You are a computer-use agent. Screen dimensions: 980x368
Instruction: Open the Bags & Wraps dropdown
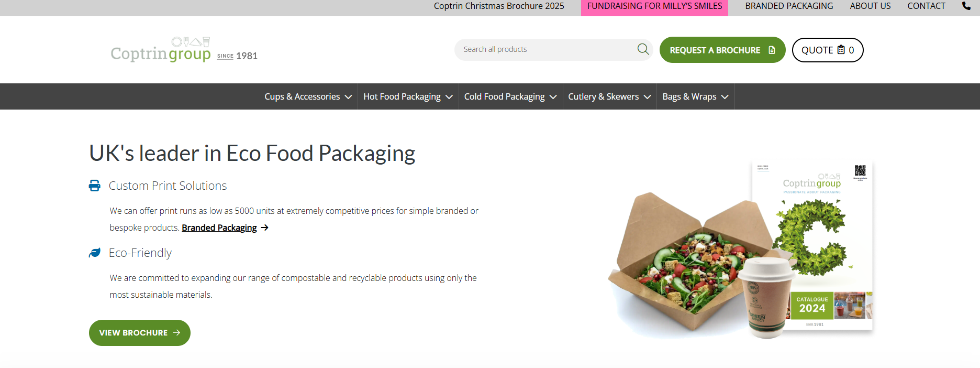coord(695,96)
